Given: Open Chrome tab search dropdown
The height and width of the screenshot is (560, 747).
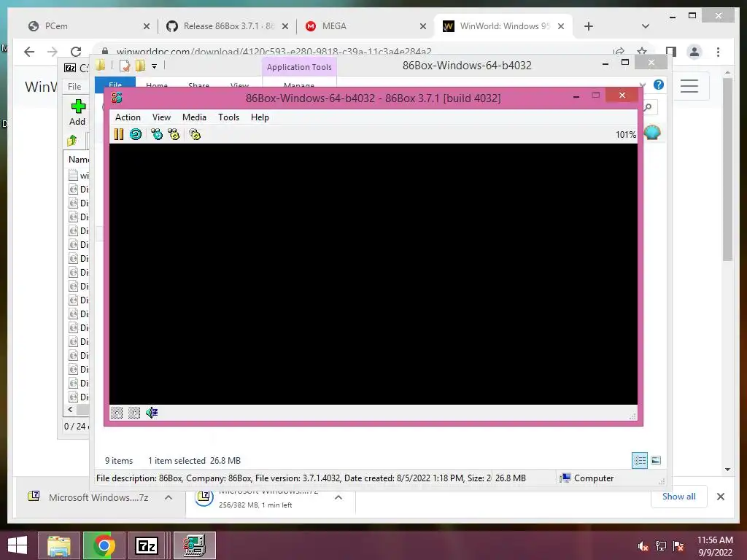Looking at the screenshot, I should 646,26.
